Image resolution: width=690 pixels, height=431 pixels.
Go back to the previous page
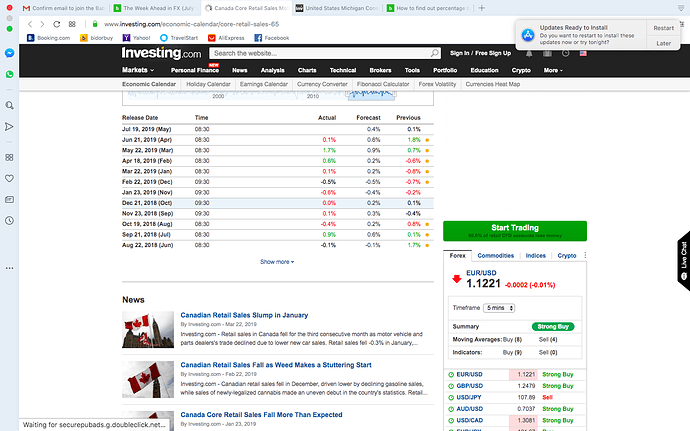pyautogui.click(x=30, y=24)
